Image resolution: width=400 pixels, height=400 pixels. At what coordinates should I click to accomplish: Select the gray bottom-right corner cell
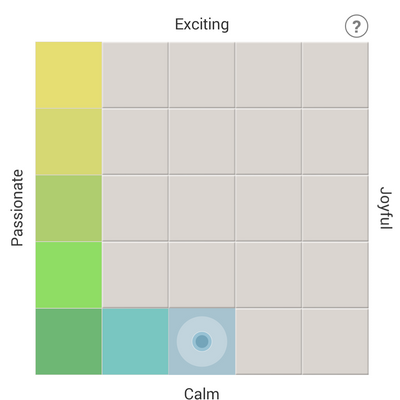point(335,342)
